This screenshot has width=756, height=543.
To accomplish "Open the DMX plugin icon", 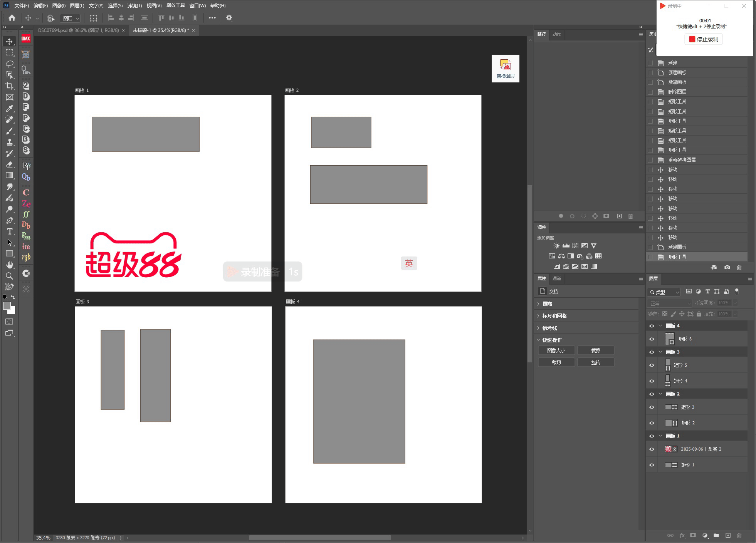I will (x=26, y=39).
